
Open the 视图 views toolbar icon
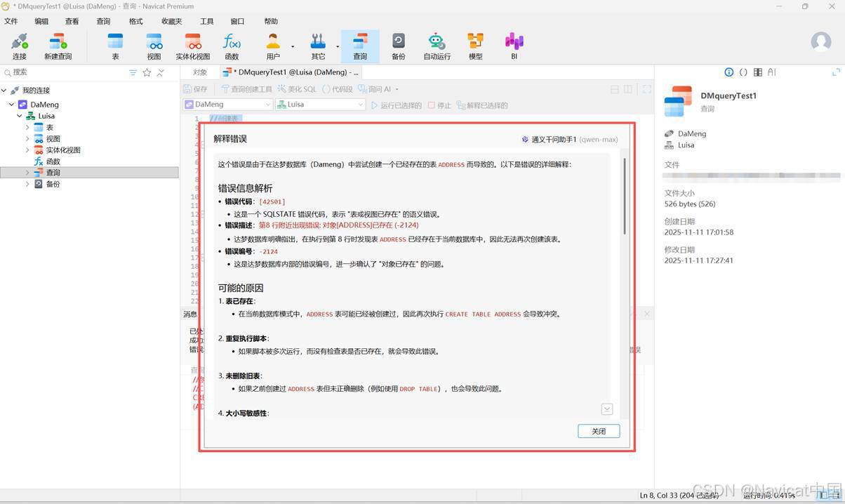[154, 46]
